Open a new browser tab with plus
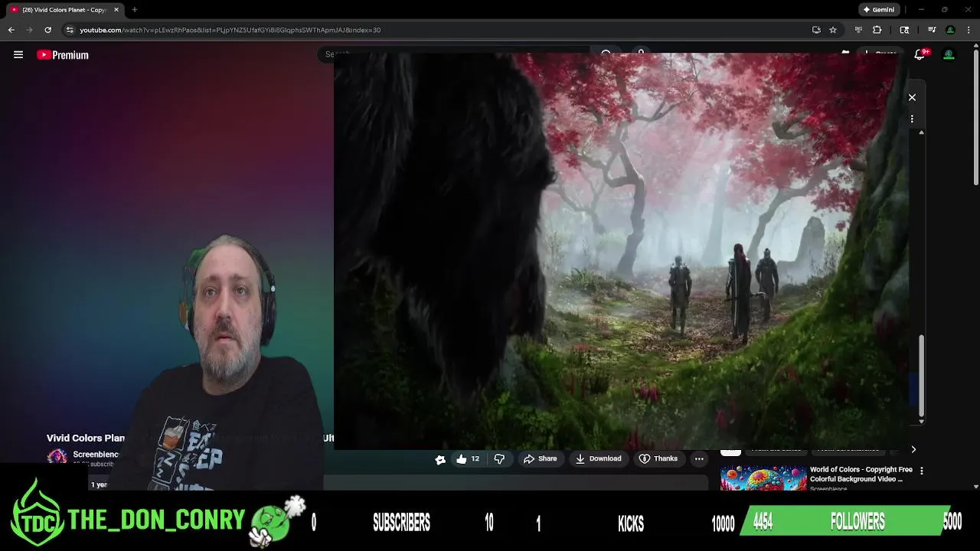This screenshot has width=980, height=551. point(134,9)
